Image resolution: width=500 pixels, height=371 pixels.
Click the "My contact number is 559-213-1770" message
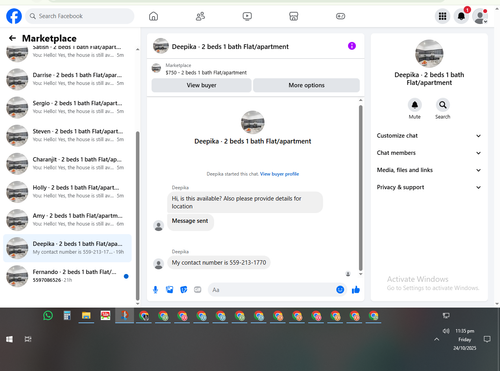(219, 263)
